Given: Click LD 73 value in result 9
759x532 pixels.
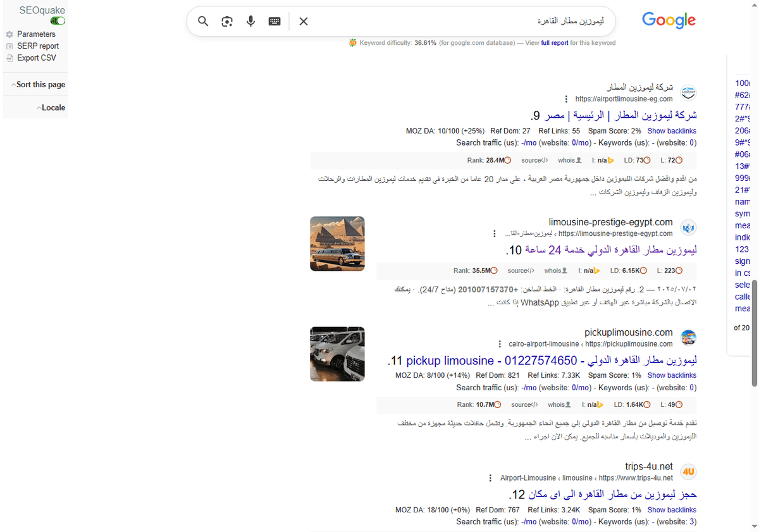Looking at the screenshot, I should [x=639, y=161].
